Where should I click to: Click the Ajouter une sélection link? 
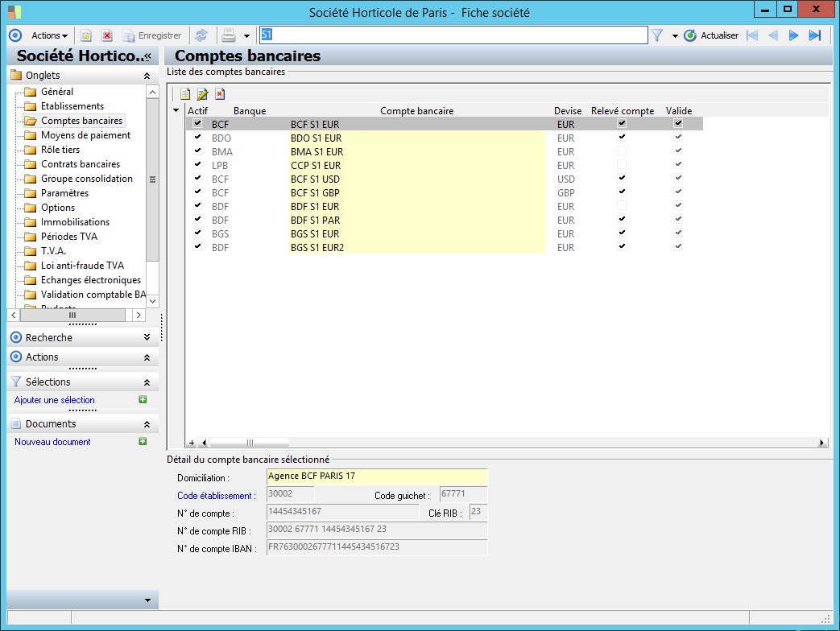[x=55, y=400]
